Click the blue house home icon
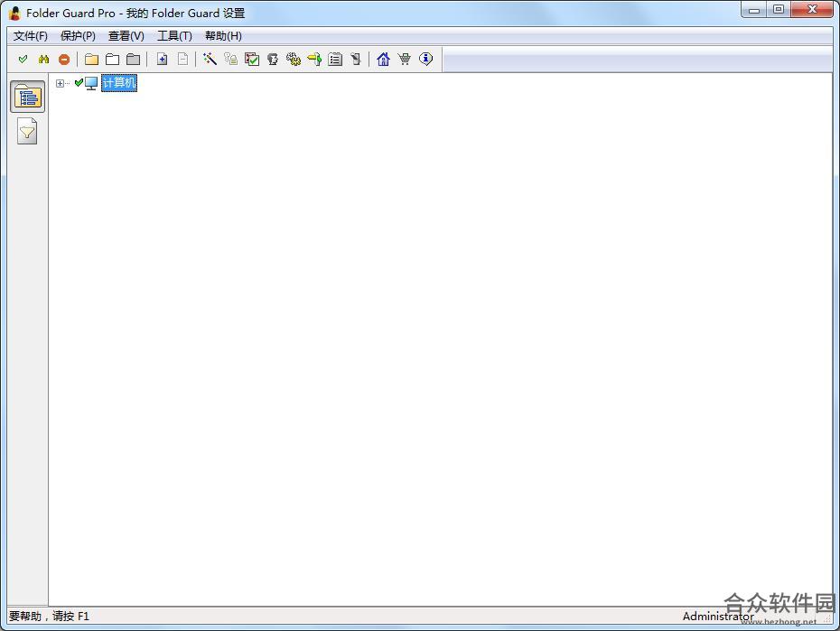Screen dimensions: 840x631 (x=383, y=59)
